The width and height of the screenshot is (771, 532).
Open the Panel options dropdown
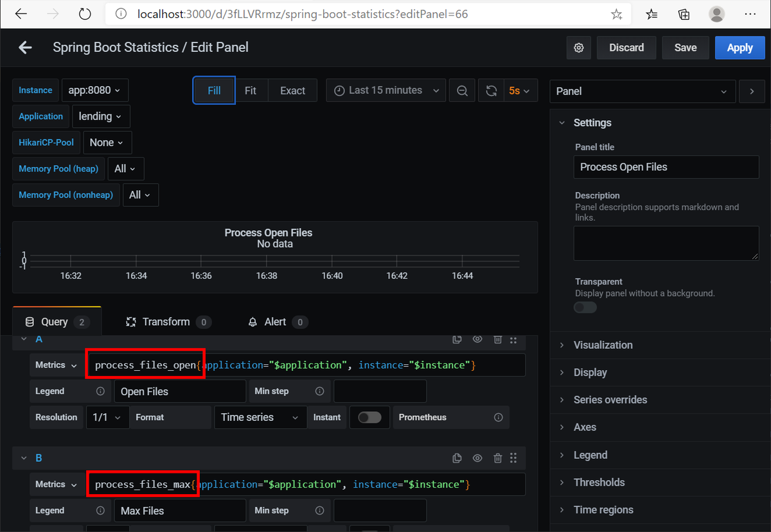(x=642, y=91)
